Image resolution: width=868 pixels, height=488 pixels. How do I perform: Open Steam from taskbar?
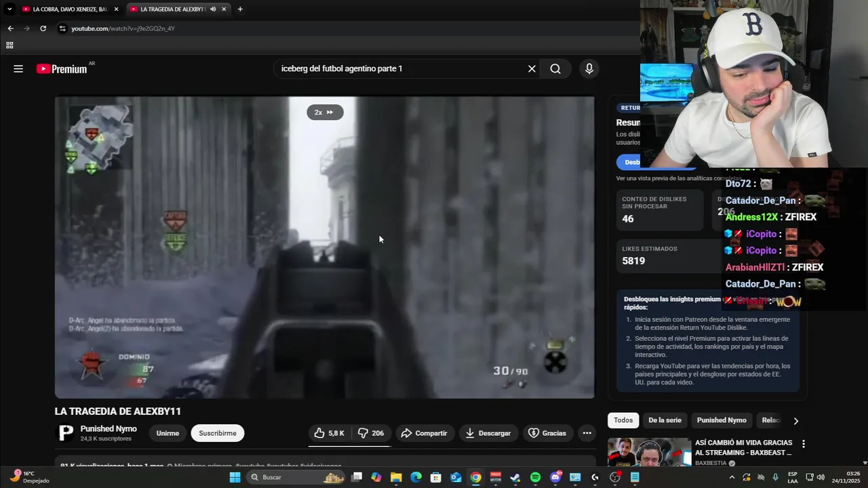click(515, 477)
